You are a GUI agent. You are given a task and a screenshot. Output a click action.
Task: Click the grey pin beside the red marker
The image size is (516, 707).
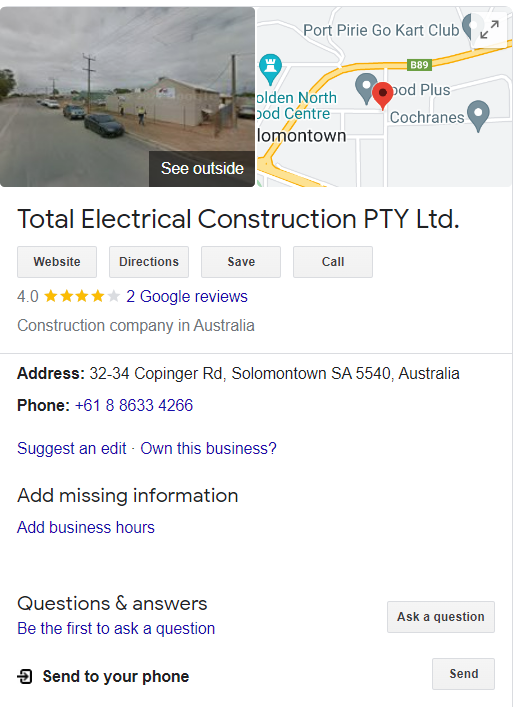tap(366, 88)
